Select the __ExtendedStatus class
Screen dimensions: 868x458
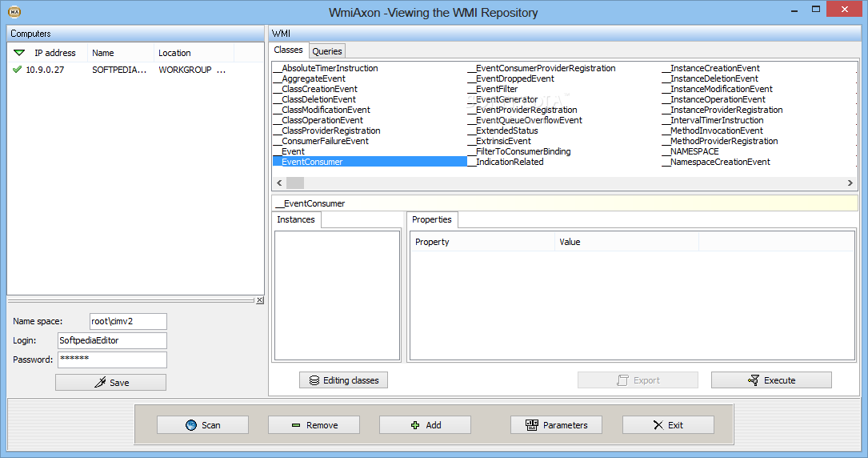tap(502, 131)
